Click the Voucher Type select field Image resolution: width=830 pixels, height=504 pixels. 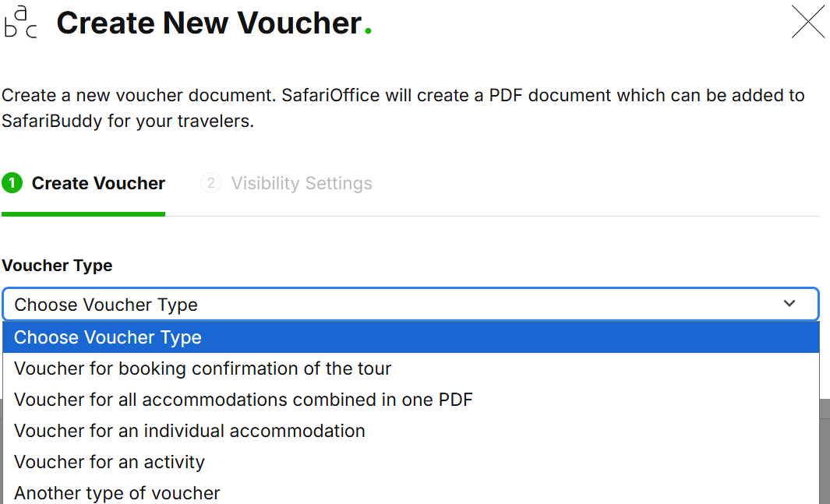[390, 305]
